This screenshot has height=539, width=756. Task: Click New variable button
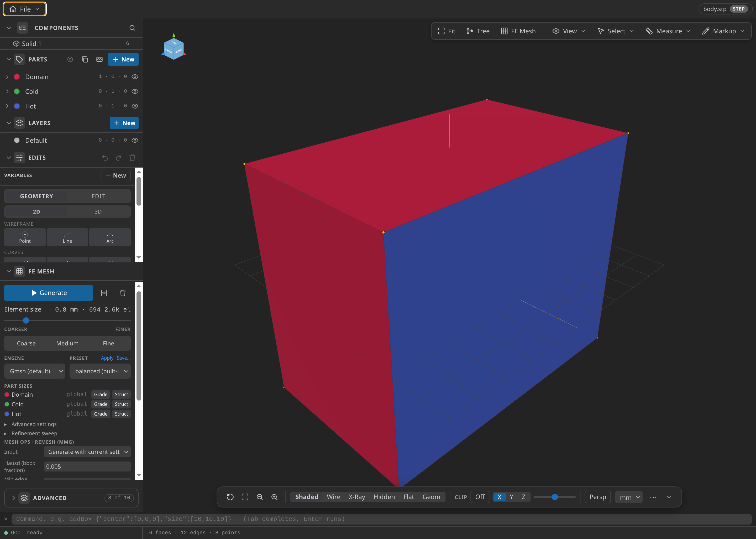coord(116,175)
